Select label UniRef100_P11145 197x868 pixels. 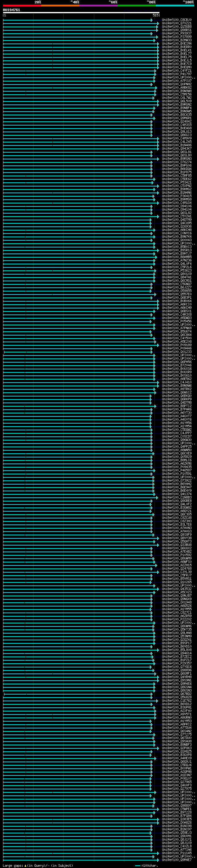[177, 854]
